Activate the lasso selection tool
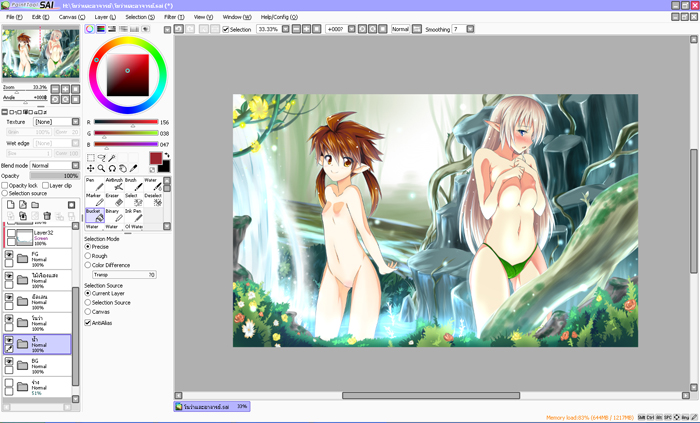Screen dimensions: 700x423 101,158
